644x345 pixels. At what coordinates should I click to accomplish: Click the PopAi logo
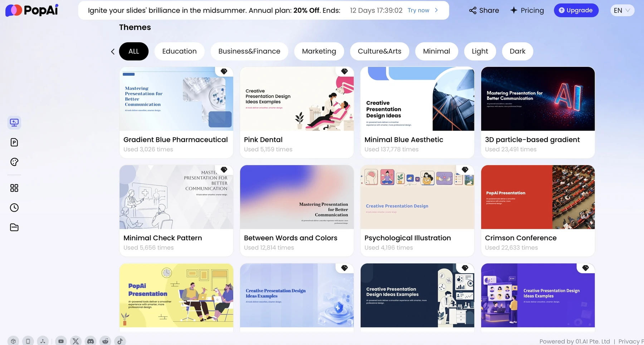(32, 10)
